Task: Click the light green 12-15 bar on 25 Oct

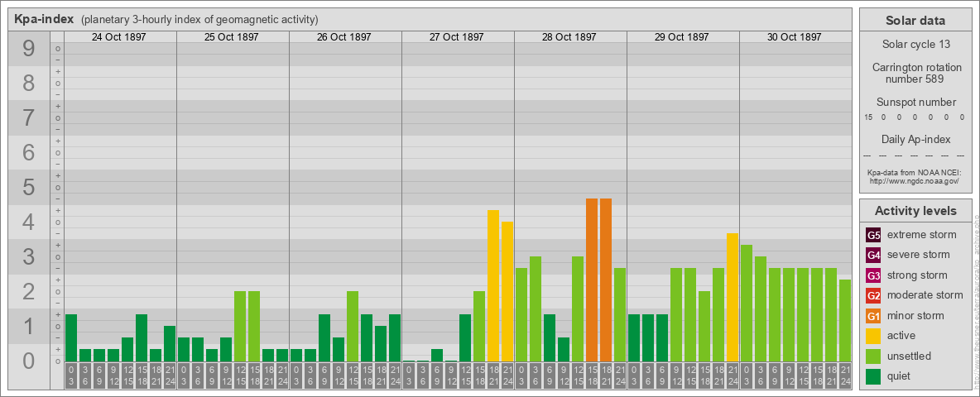Action: click(x=240, y=327)
